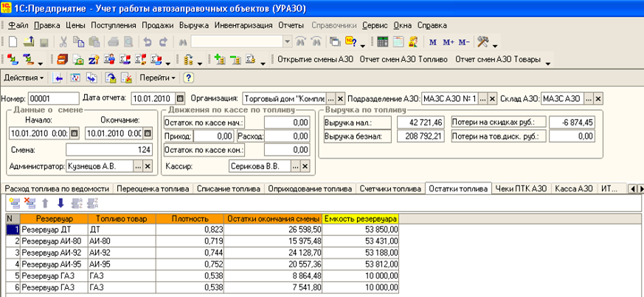Click the user with lock icon
Image resolution: width=644 pixels, height=297 pixels.
(414, 41)
